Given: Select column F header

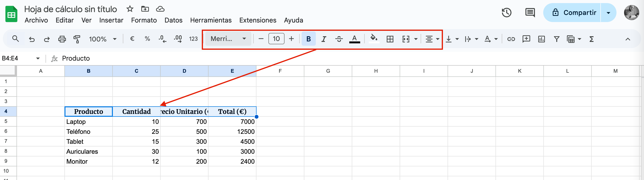Looking at the screenshot, I should [280, 71].
